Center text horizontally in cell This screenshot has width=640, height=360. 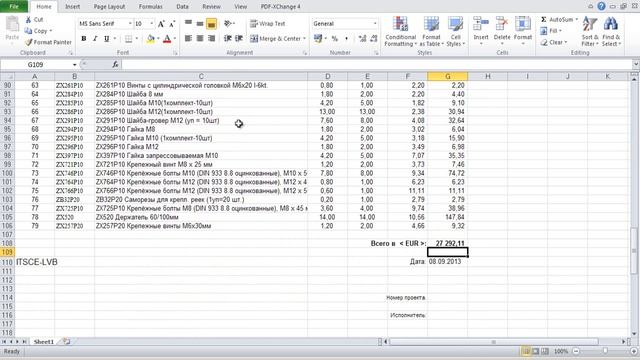200,38
